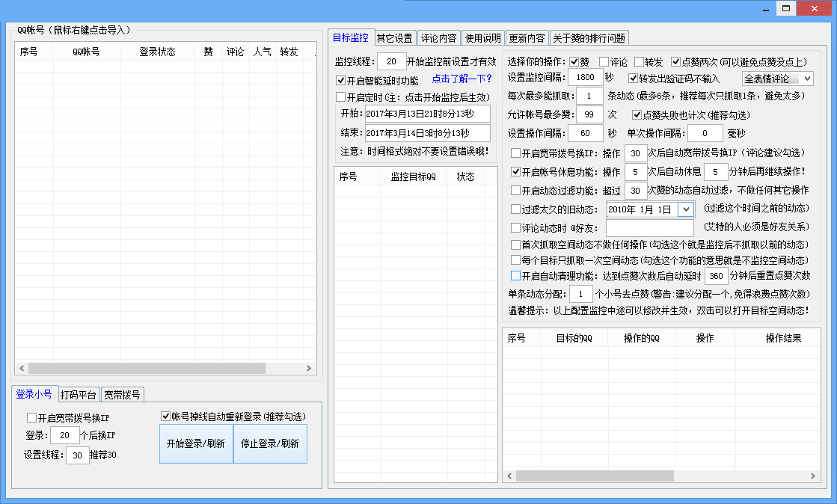Click the 每次最多能抓取 input field

click(x=589, y=96)
